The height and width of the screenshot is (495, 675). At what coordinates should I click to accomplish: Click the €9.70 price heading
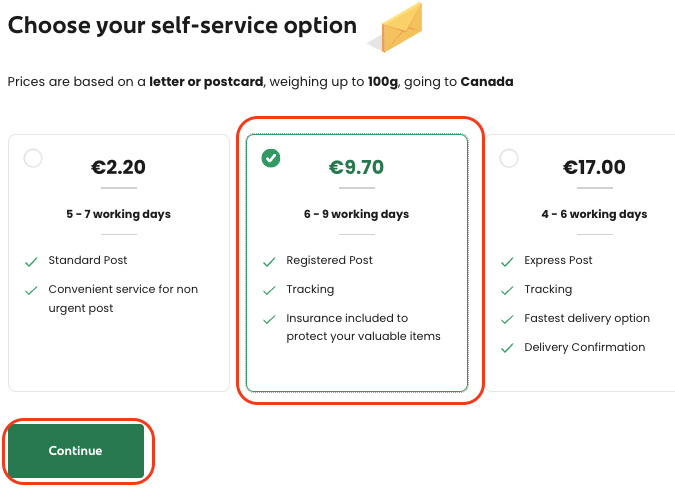356,167
